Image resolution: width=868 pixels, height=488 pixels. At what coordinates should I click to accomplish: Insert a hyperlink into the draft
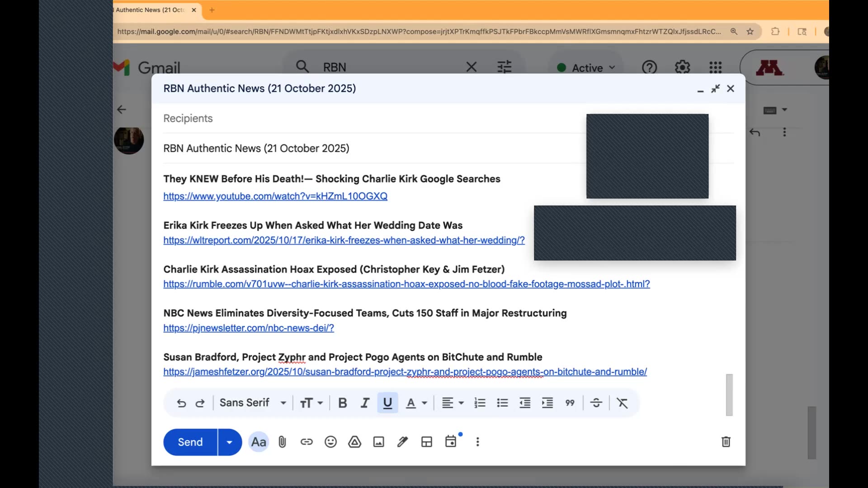tap(307, 442)
